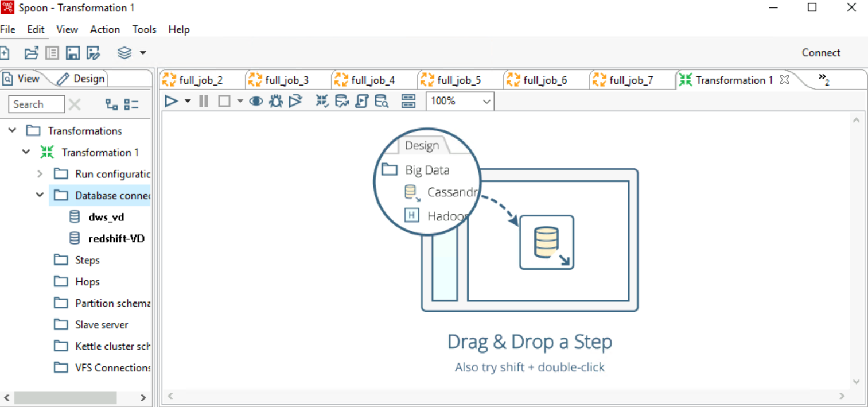
Task: Collapse all tree nodes icon
Action: coord(132,104)
